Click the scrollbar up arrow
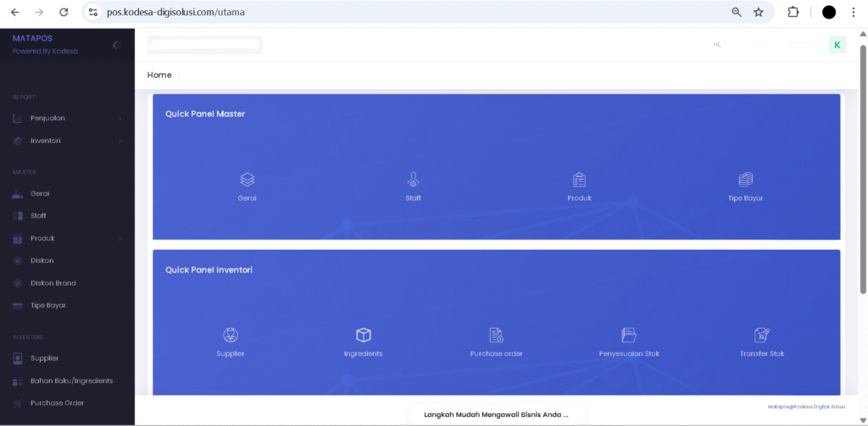Viewport: 868px width, 426px height. coord(863,34)
